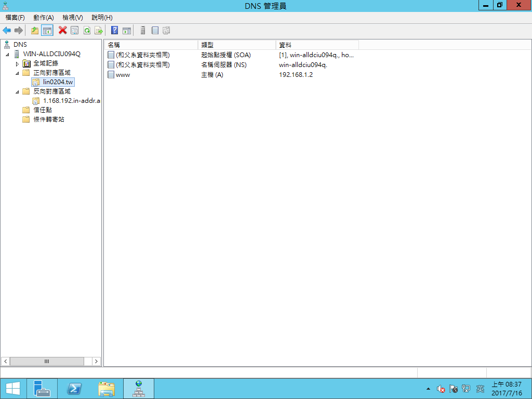Toggle show/hide console tree button
This screenshot has width=532, height=399.
[47, 31]
